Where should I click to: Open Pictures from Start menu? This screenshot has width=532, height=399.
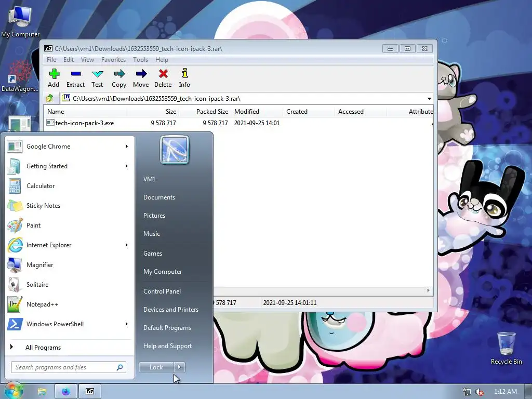(154, 216)
